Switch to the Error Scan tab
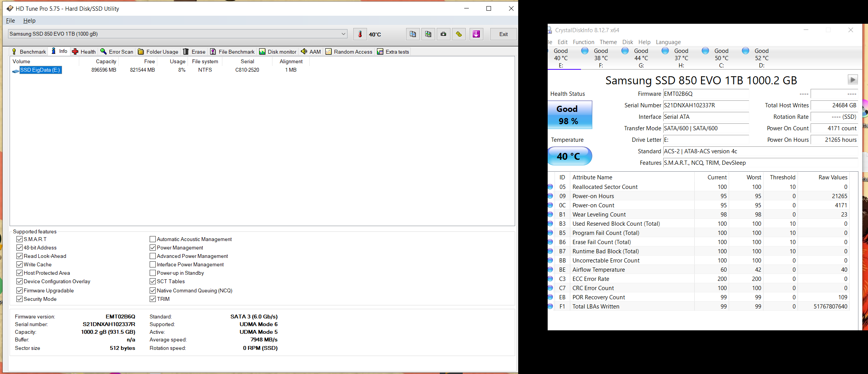 tap(117, 52)
